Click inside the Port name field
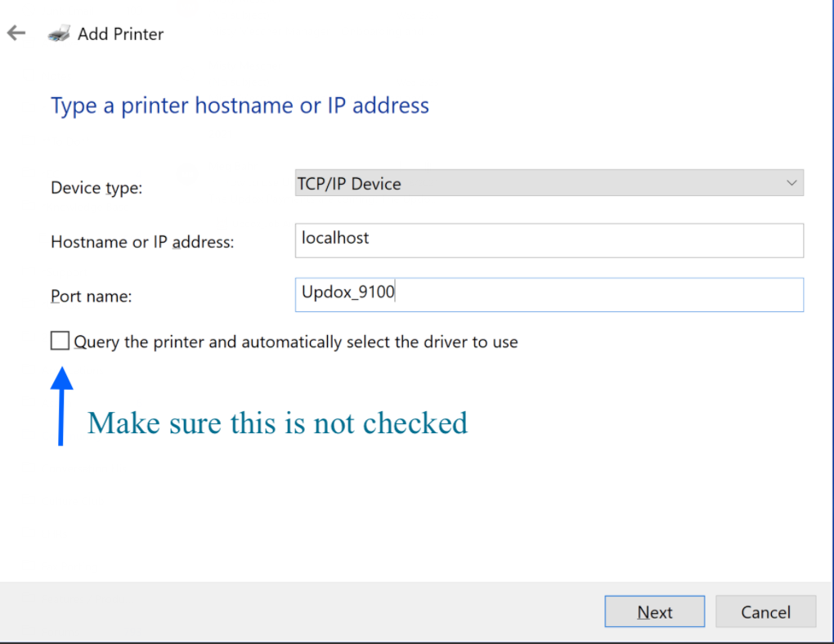The height and width of the screenshot is (644, 834). [549, 294]
